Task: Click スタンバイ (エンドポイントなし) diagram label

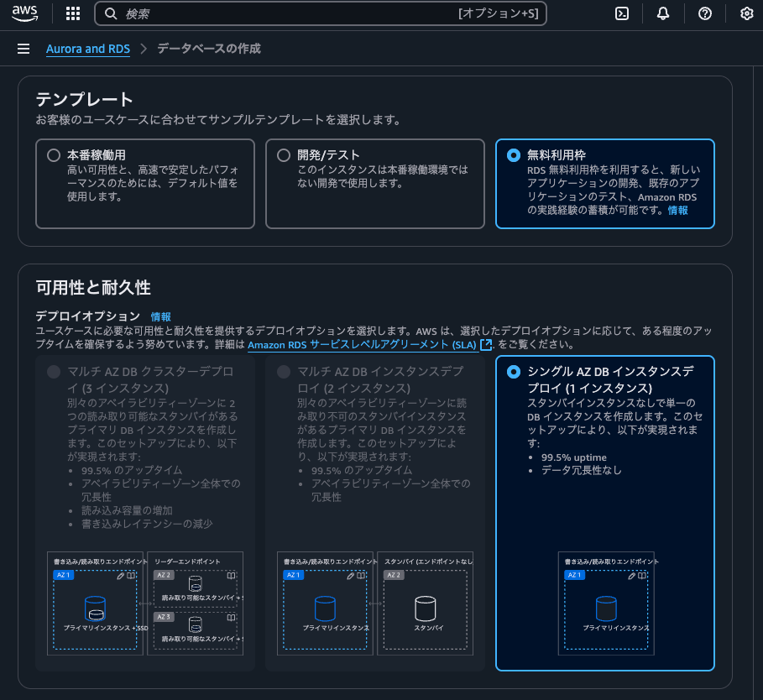Action: (x=429, y=562)
